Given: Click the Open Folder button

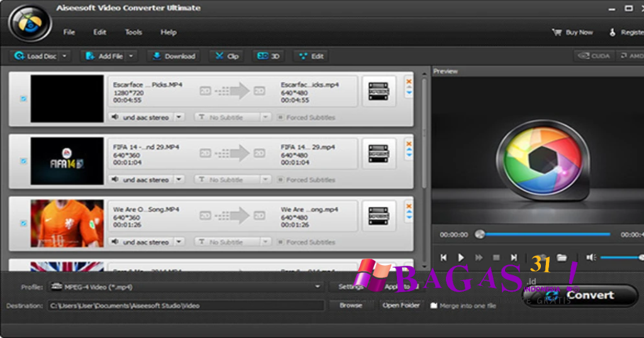Looking at the screenshot, I should point(401,305).
